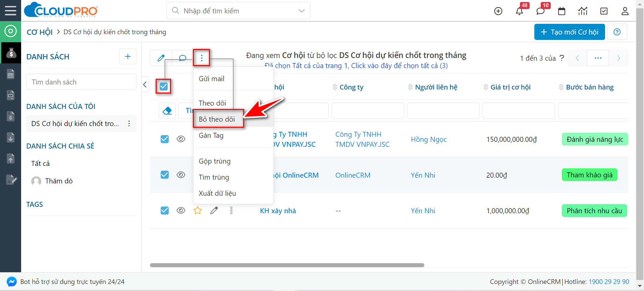Screen dimensions: 644x291
Task: Choose Xuất dữ liệu from menu
Action: [x=217, y=193]
